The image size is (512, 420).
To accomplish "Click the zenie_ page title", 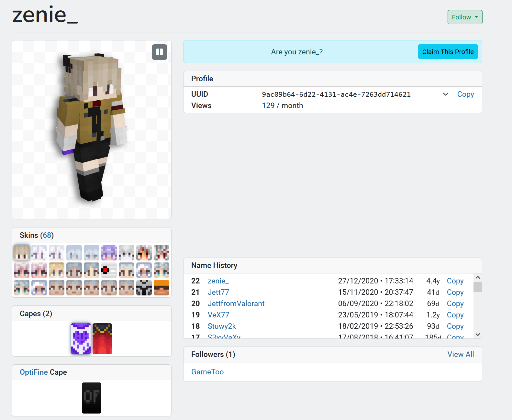I will click(45, 15).
